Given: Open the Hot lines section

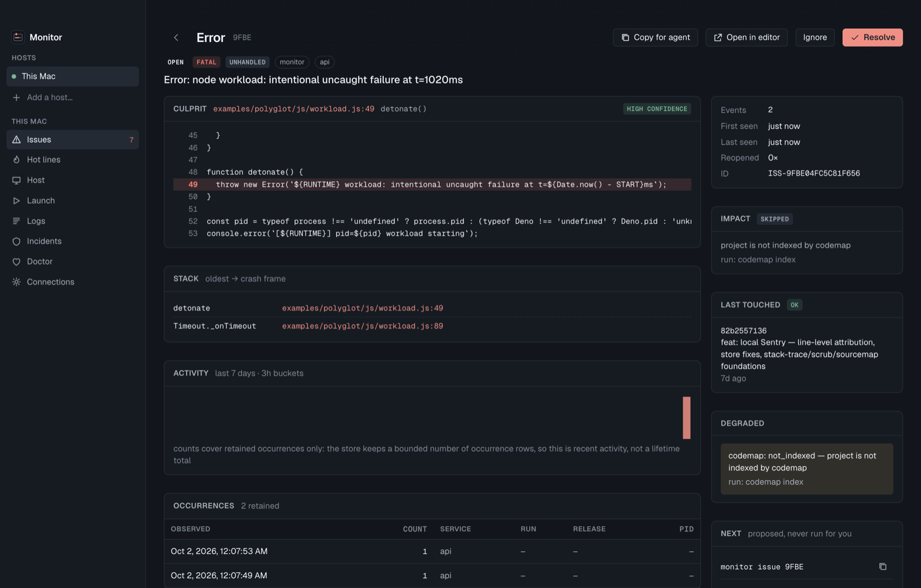Looking at the screenshot, I should [x=73, y=160].
